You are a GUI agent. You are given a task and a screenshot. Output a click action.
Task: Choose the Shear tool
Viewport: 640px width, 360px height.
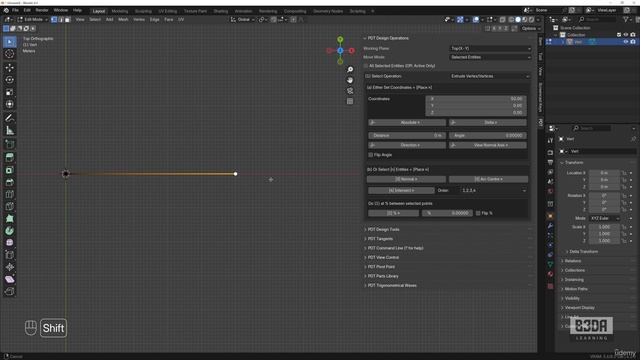[9, 279]
